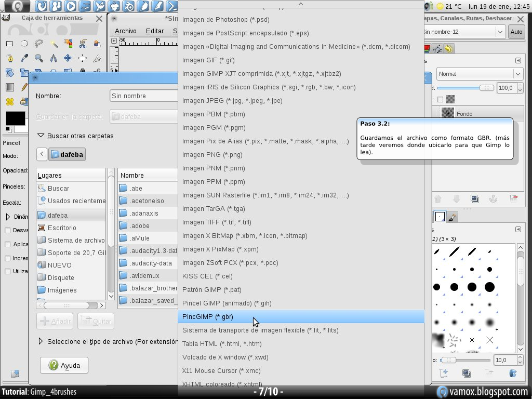Refresh brushes with the blue arrow icon
This screenshot has width=532, height=400.
[513, 374]
